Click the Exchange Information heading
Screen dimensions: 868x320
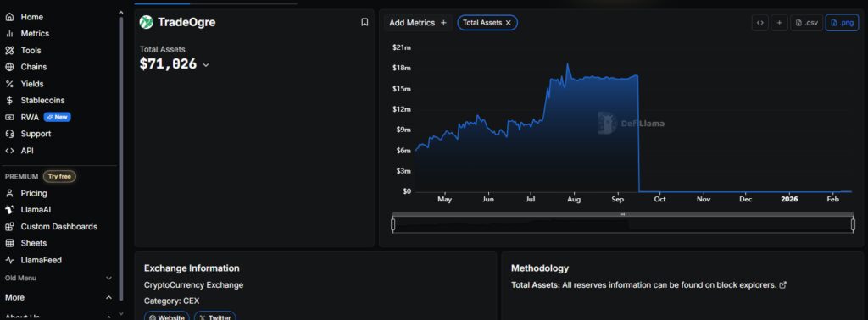(x=192, y=268)
